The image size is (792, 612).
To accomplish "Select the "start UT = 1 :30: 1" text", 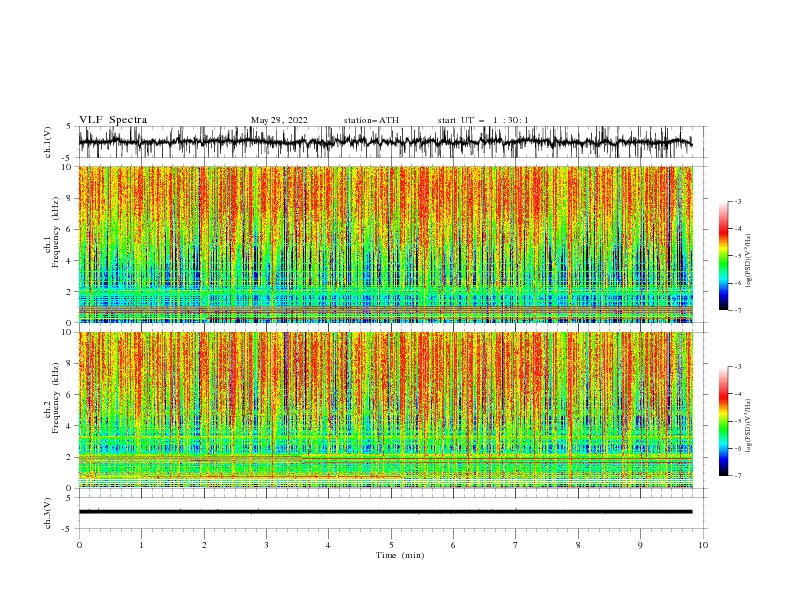I will [x=483, y=120].
